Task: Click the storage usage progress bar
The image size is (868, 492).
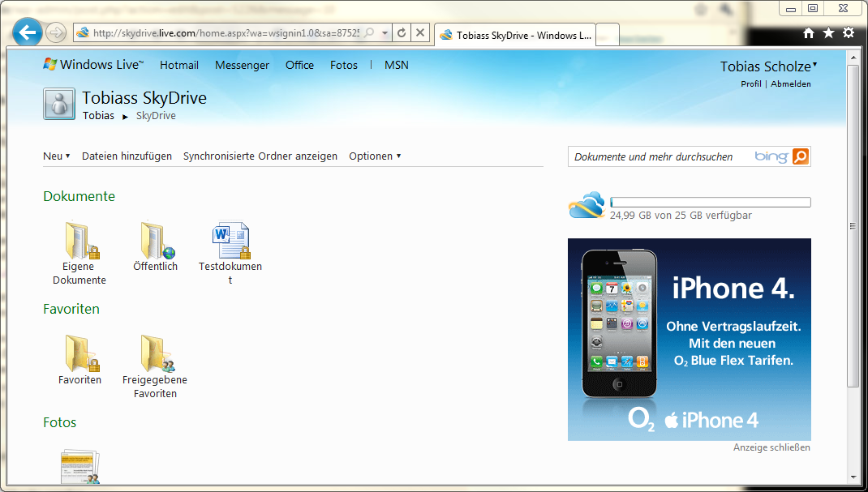Action: 711,203
